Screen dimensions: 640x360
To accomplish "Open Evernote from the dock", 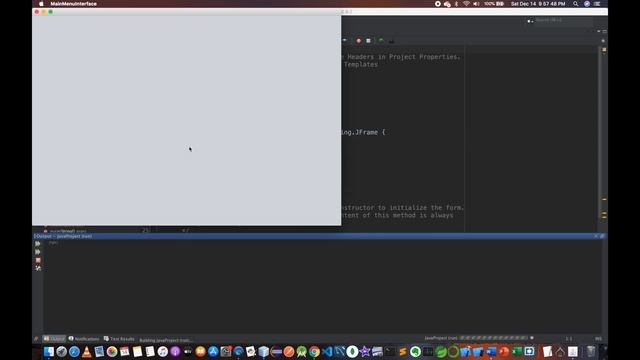I will click(416, 351).
